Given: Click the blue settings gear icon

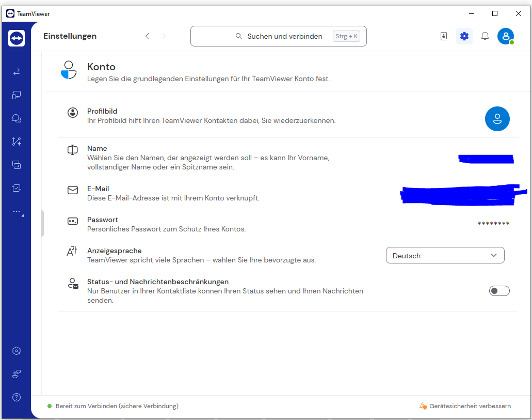Looking at the screenshot, I should 464,36.
